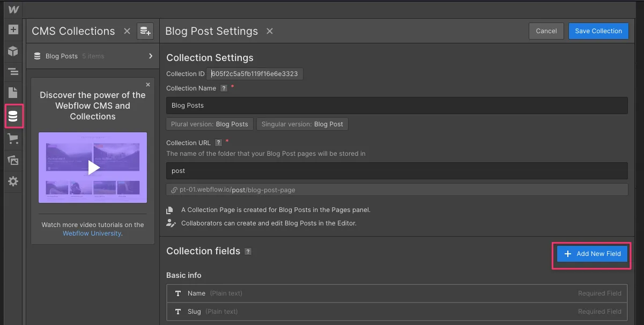Click the Name field text-type icon
The width and height of the screenshot is (644, 325).
(178, 293)
